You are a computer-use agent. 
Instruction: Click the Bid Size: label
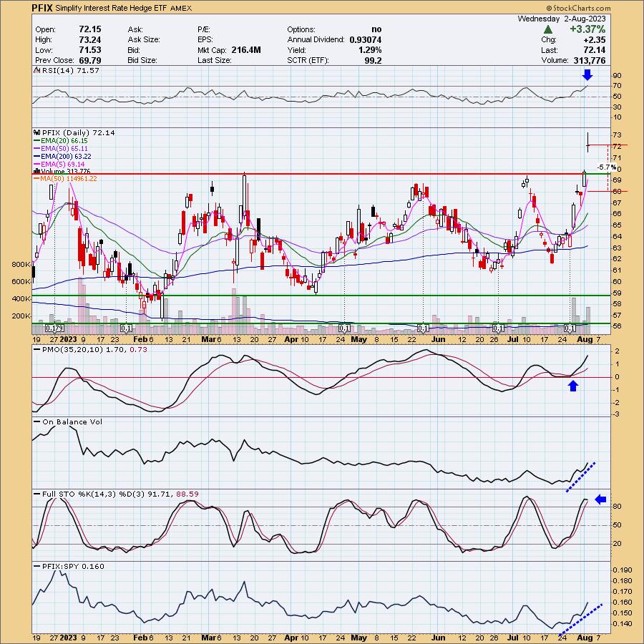(142, 60)
